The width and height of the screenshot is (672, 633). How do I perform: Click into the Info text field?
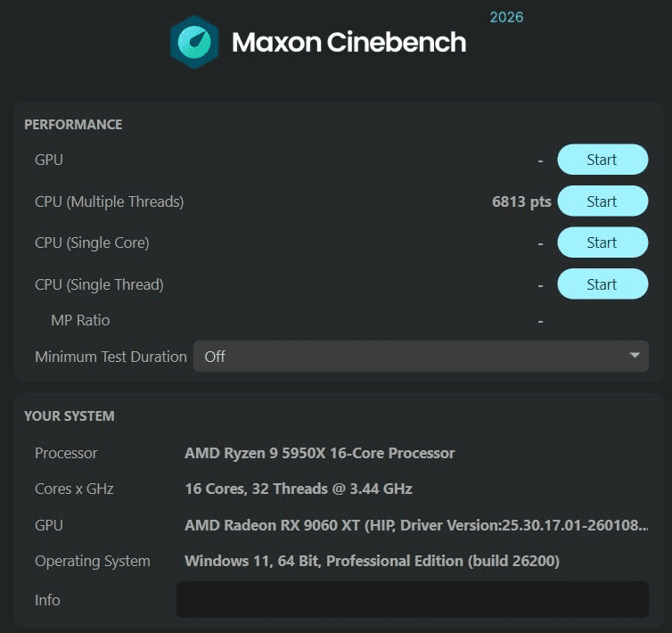pos(412,600)
